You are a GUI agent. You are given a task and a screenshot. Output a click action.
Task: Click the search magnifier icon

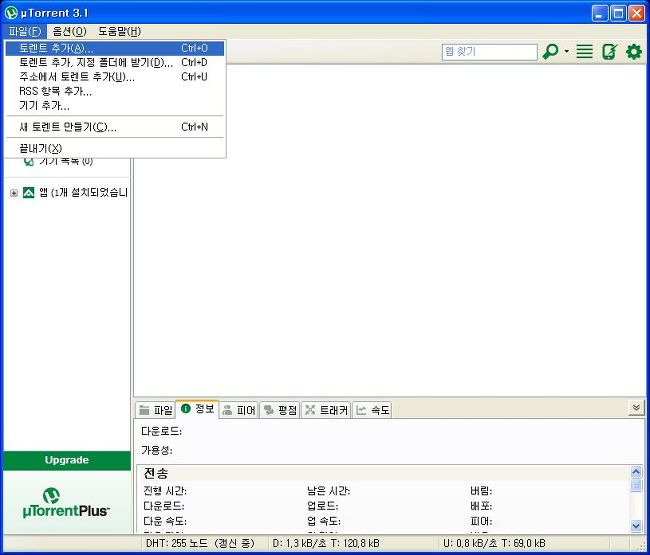coord(551,51)
